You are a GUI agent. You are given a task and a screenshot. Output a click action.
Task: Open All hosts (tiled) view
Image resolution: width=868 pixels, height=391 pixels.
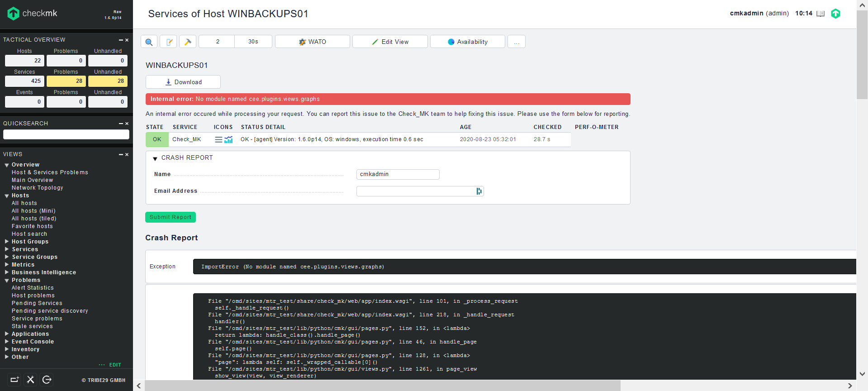coord(34,219)
